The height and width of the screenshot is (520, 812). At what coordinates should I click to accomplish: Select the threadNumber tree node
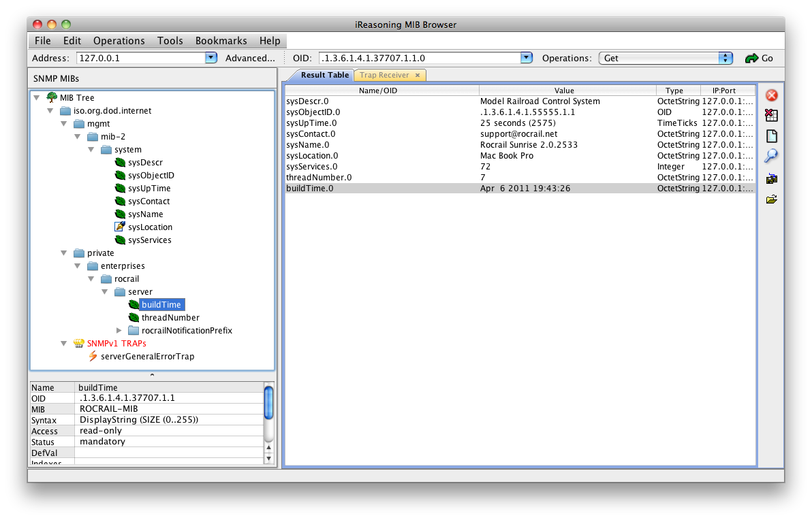click(170, 317)
